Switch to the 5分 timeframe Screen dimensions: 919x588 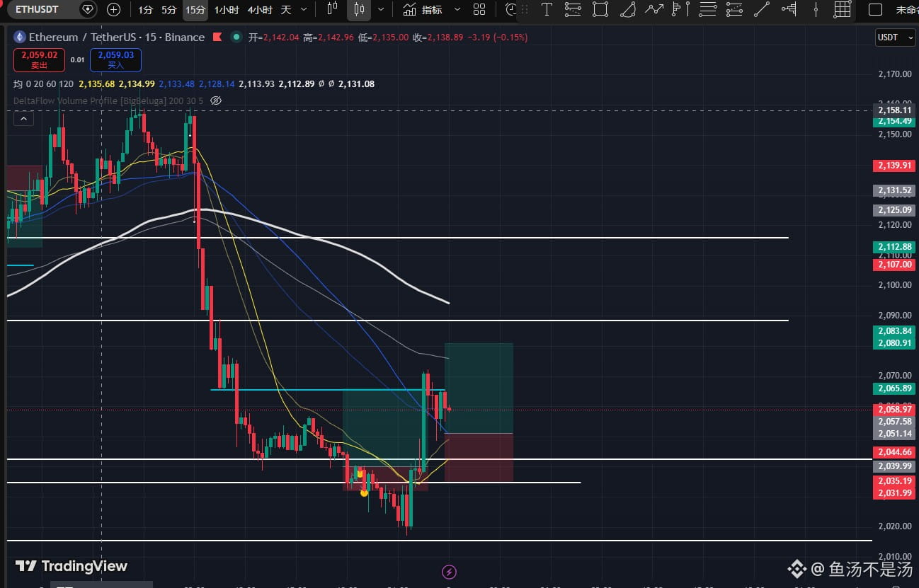[x=169, y=10]
